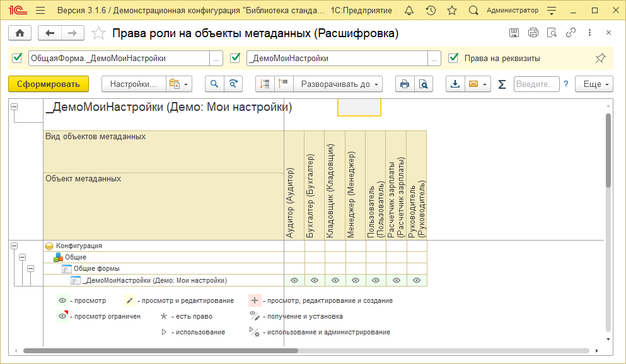Open favorites star in title bar

[x=452, y=11]
